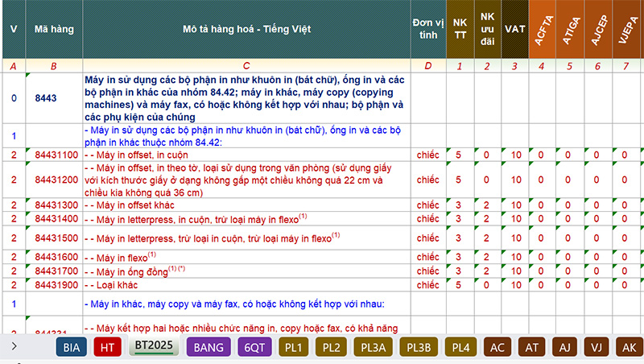Screen dimensions: 644x364
Task: Open the PL4 sheet tab
Action: [x=460, y=347]
